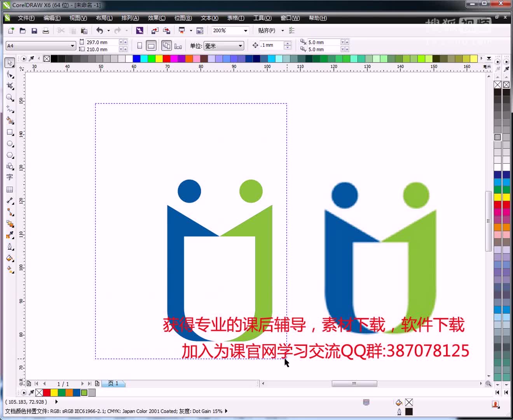Viewport: 513px width, 420px height.
Task: Select the Connector tool
Action: (x=10, y=212)
